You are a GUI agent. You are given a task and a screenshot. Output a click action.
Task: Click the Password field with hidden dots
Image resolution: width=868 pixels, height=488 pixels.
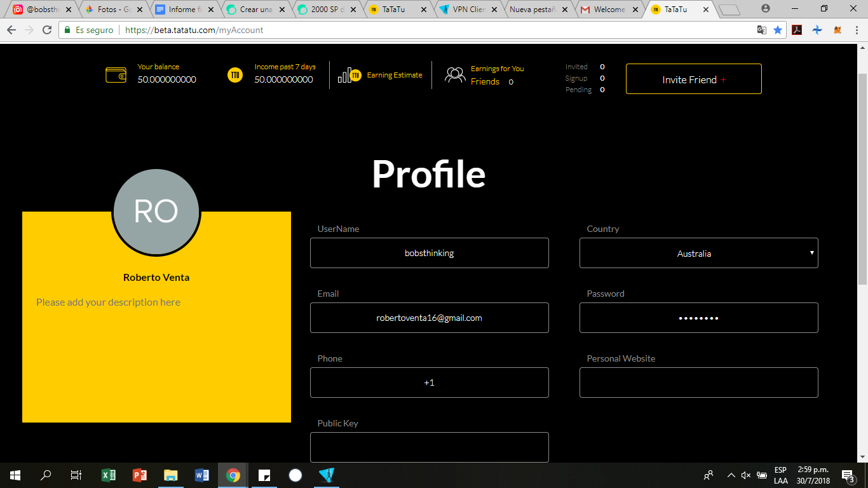(x=698, y=318)
